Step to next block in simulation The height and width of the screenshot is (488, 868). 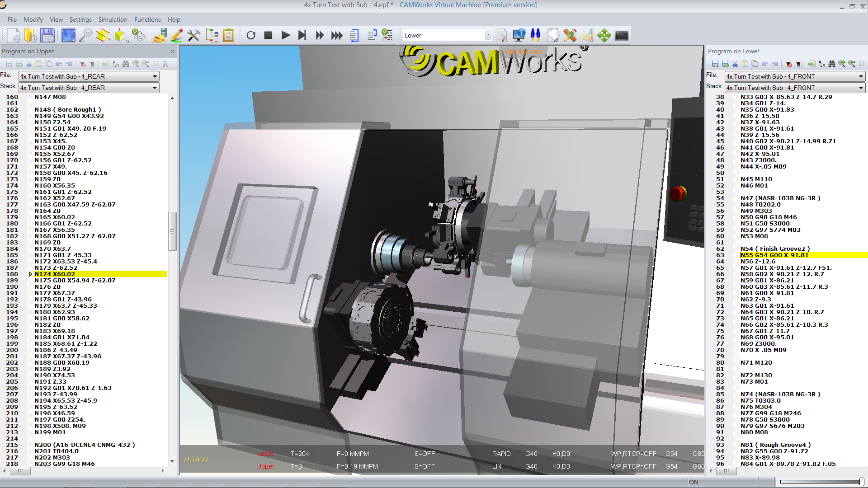(302, 35)
